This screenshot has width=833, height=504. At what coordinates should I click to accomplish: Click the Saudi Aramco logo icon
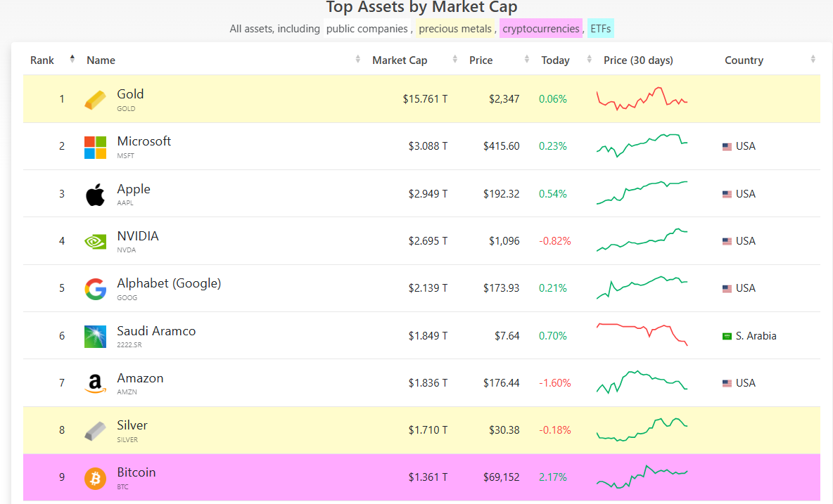tap(95, 337)
